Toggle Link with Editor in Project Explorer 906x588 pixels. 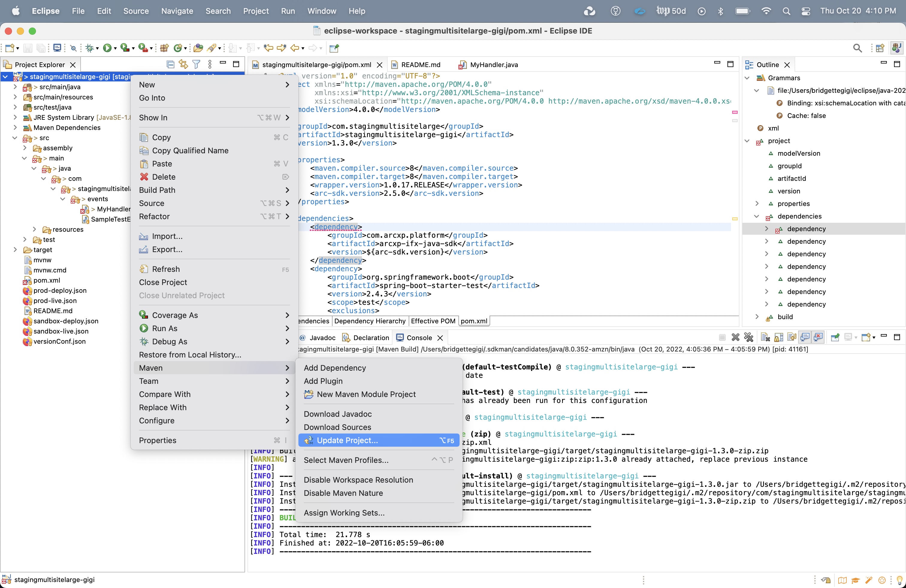click(x=183, y=64)
